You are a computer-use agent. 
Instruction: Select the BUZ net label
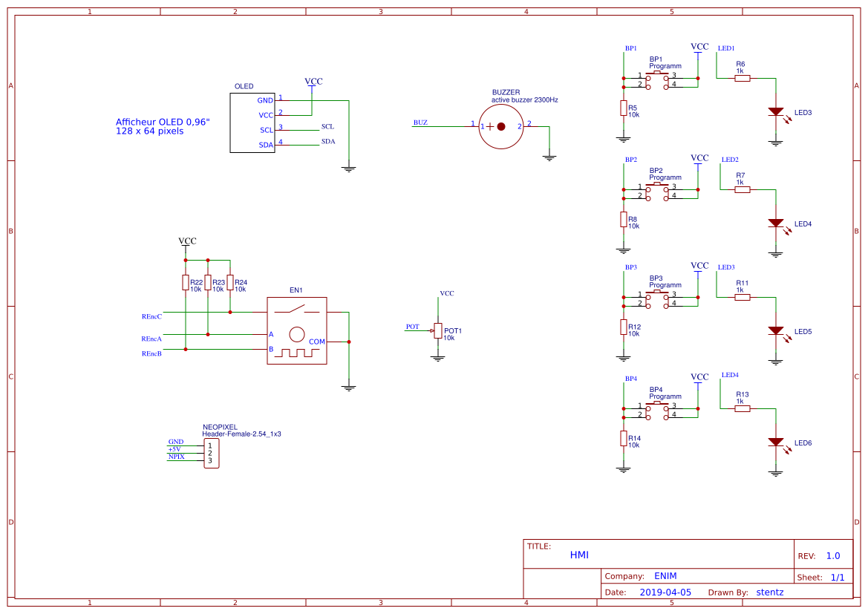(x=419, y=123)
